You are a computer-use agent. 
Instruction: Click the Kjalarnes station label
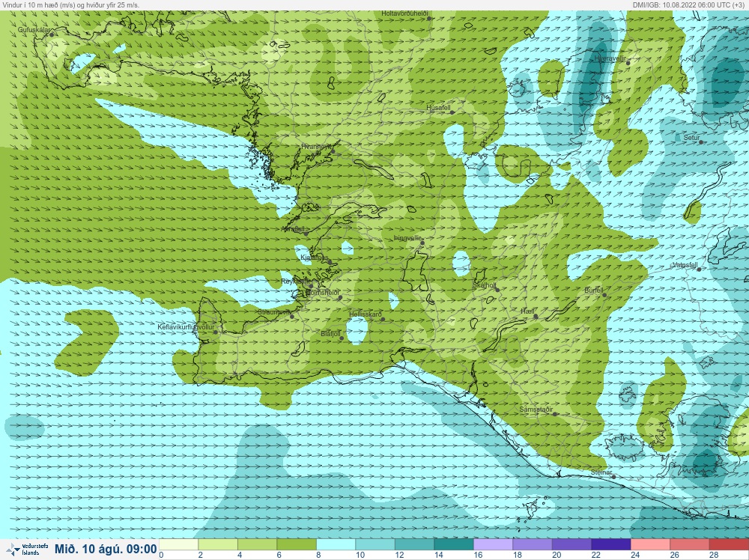pyautogui.click(x=315, y=258)
